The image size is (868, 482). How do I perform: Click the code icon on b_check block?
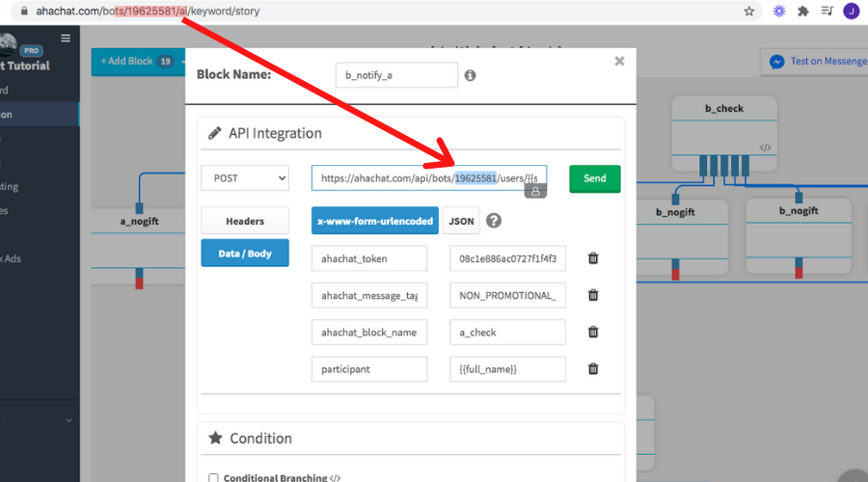pos(765,147)
